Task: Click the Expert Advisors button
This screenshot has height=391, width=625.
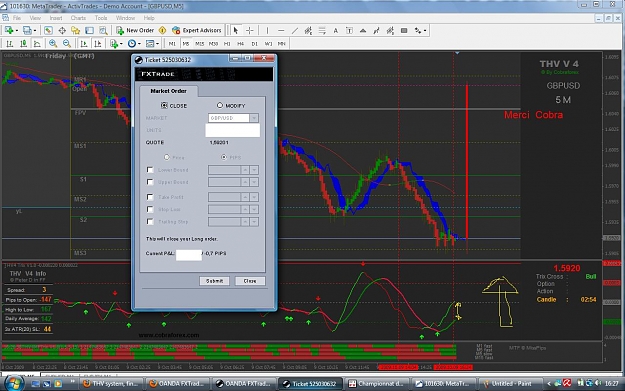Action: (x=197, y=30)
